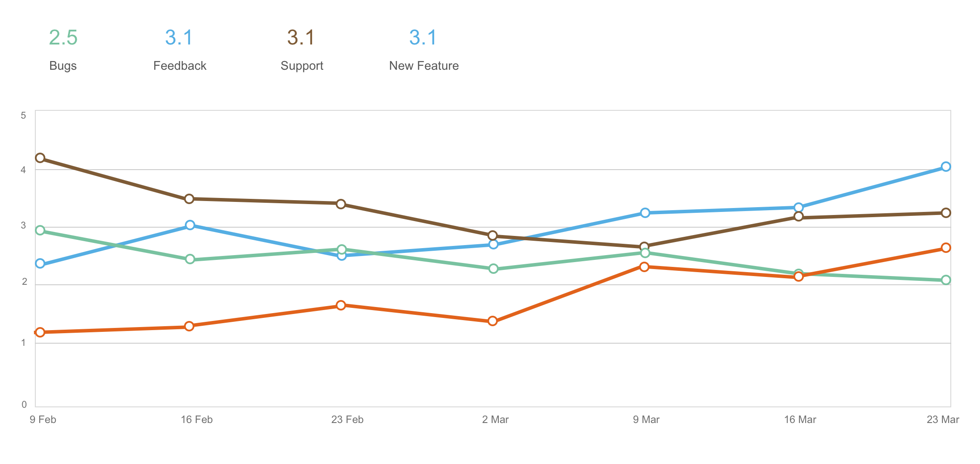The width and height of the screenshot is (980, 464).
Task: Select the orange data point at 2 Mar
Action: [x=493, y=321]
